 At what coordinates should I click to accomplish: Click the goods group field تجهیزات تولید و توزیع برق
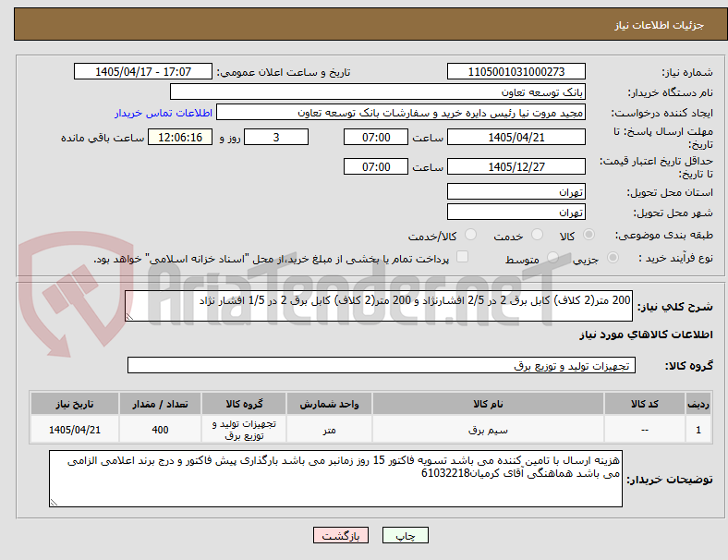pos(382,365)
